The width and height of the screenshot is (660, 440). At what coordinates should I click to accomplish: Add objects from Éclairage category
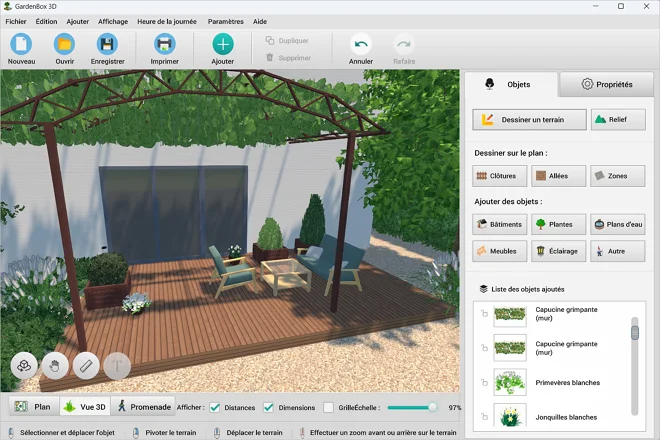click(558, 251)
